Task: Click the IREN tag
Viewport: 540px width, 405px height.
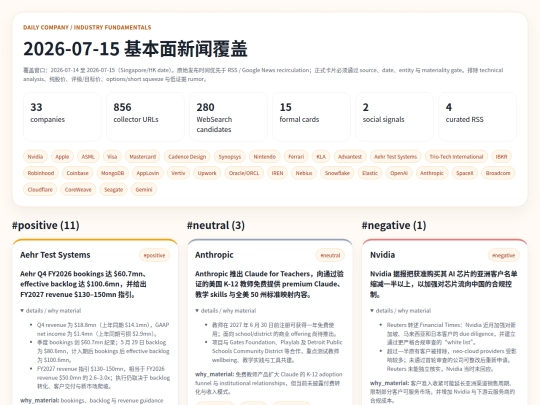Action: [277, 173]
